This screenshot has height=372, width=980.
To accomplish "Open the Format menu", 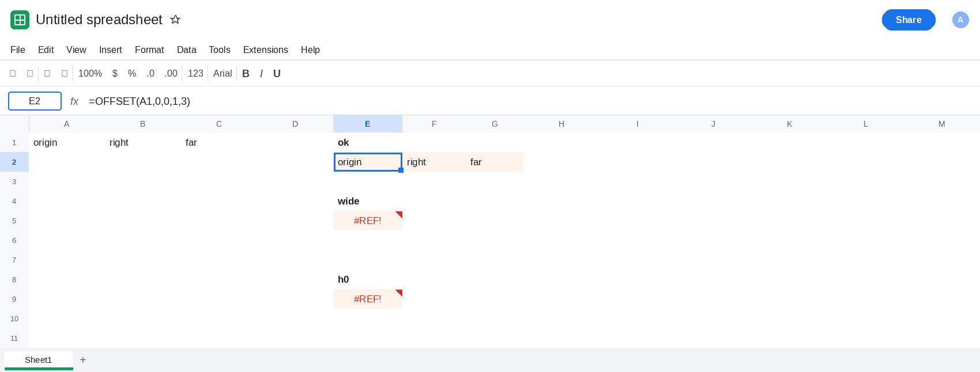I will (149, 50).
